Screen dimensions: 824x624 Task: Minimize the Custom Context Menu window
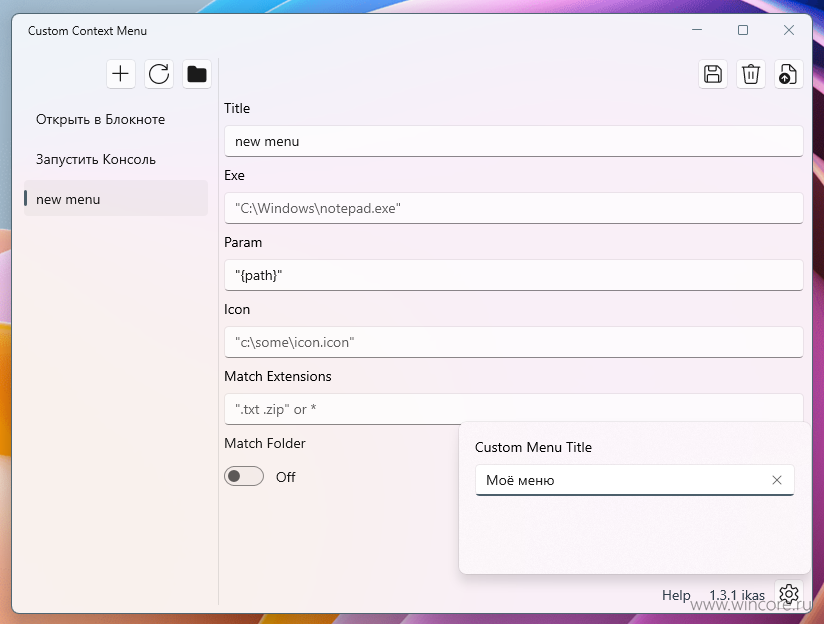(697, 30)
